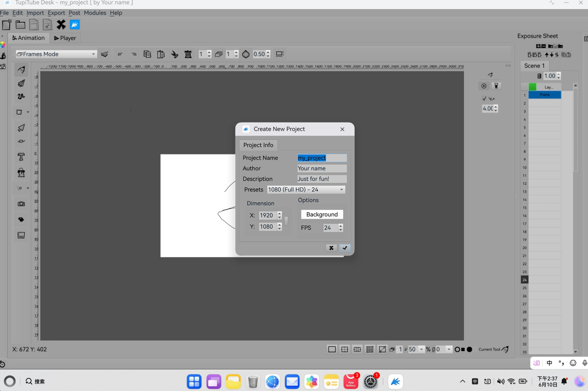Click the New Project toolbar icon
Viewport: 588px width, 391px height.
pyautogui.click(x=7, y=25)
